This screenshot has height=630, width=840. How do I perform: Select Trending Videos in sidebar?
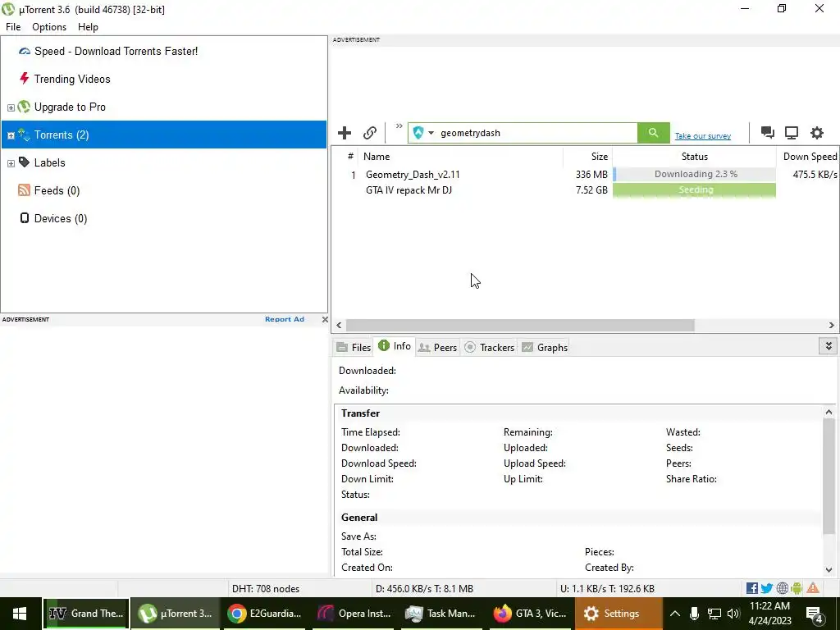click(72, 80)
